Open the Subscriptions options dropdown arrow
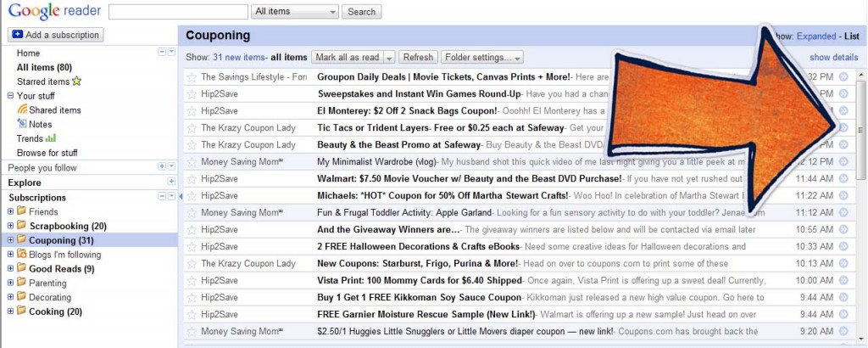Viewport: 868px width, 348px height. [171, 196]
